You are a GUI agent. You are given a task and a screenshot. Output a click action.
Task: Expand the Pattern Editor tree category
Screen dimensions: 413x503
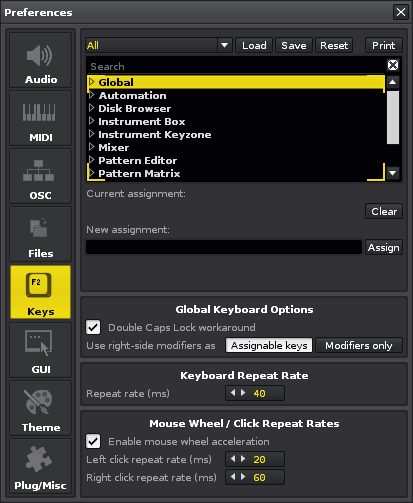point(92,160)
